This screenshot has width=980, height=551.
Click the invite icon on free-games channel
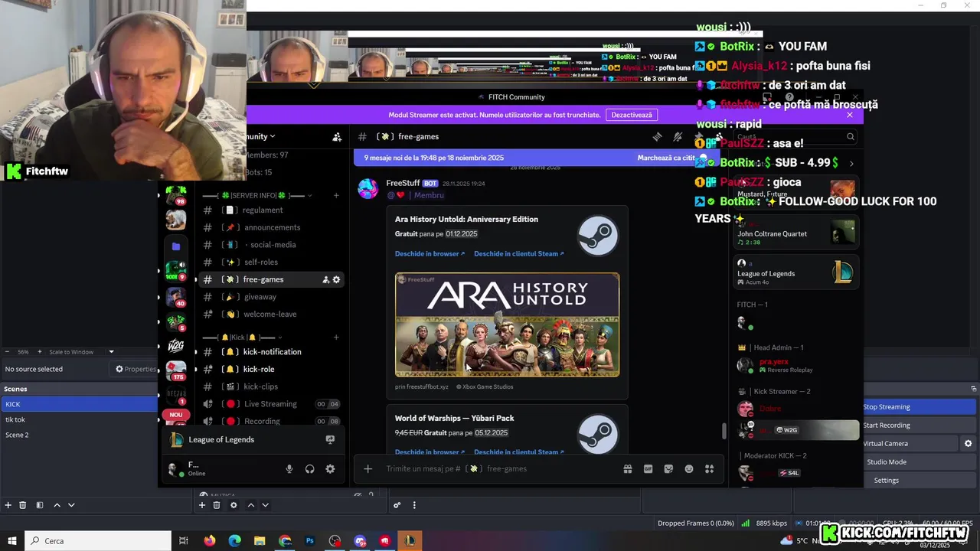pyautogui.click(x=325, y=279)
